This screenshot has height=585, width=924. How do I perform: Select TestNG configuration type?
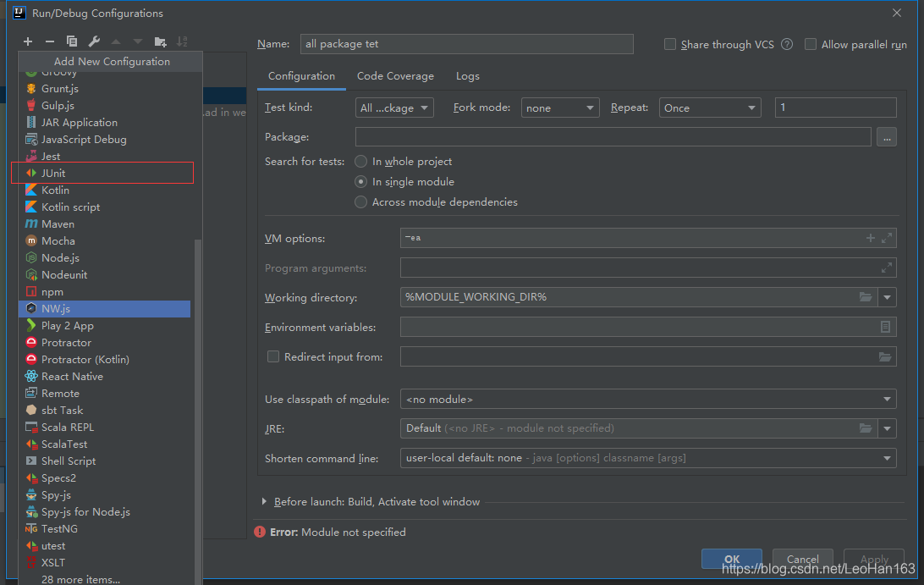pos(105,529)
